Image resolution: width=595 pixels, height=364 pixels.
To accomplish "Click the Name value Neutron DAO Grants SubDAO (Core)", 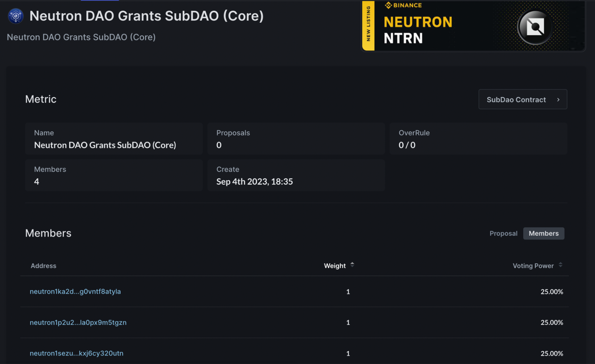I will point(105,145).
